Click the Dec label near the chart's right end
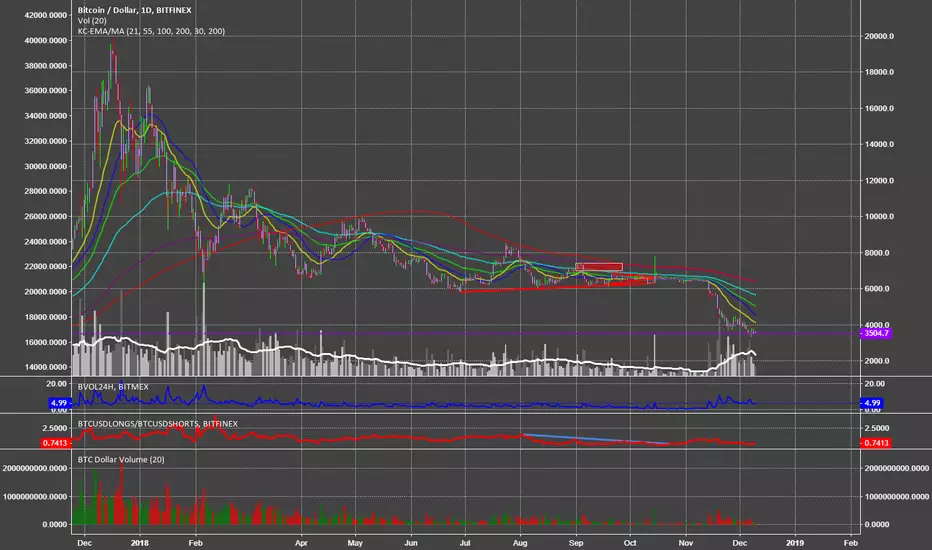This screenshot has width=932, height=550. [739, 543]
